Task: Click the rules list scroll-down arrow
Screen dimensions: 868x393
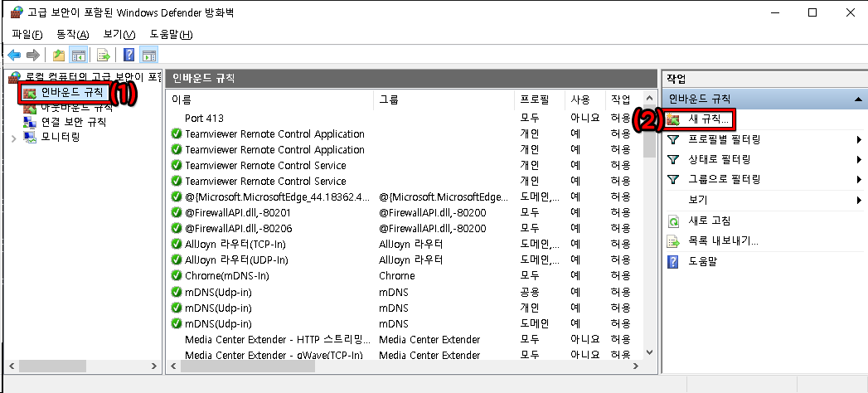Action: coord(650,352)
